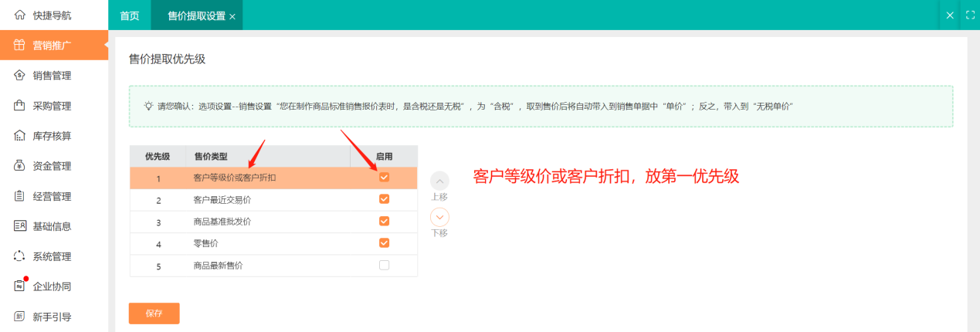Open 库存核算 menu item
Image resolution: width=980 pixels, height=332 pixels.
(x=54, y=136)
